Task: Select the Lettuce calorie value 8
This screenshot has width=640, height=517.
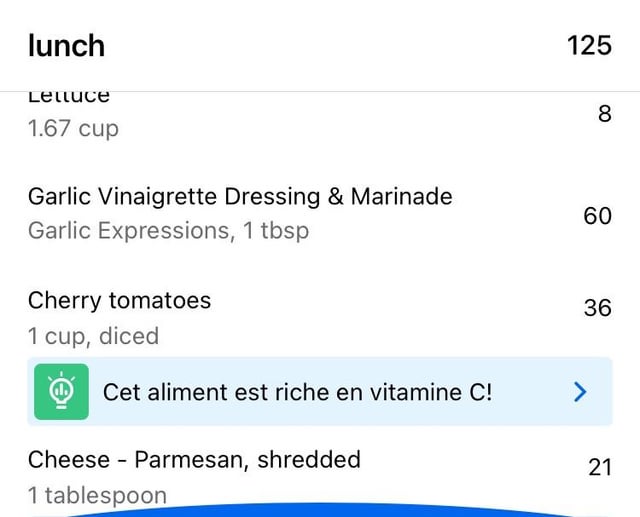Action: coord(605,114)
